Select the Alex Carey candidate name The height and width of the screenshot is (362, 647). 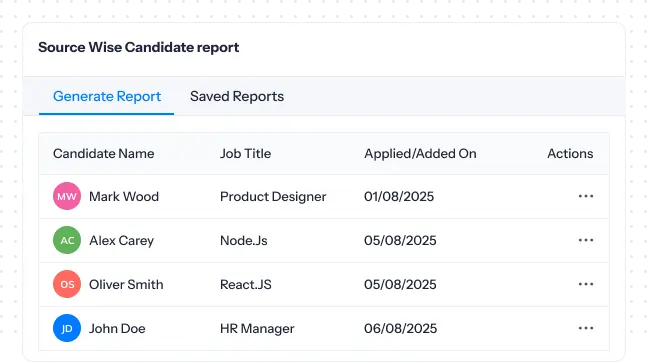(x=121, y=241)
